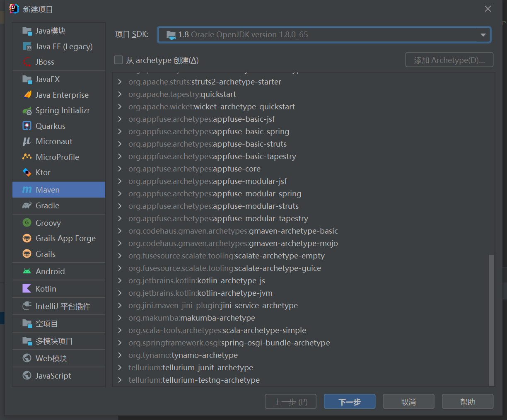
Task: Click the Micronaut mu icon
Action: pyautogui.click(x=27, y=141)
